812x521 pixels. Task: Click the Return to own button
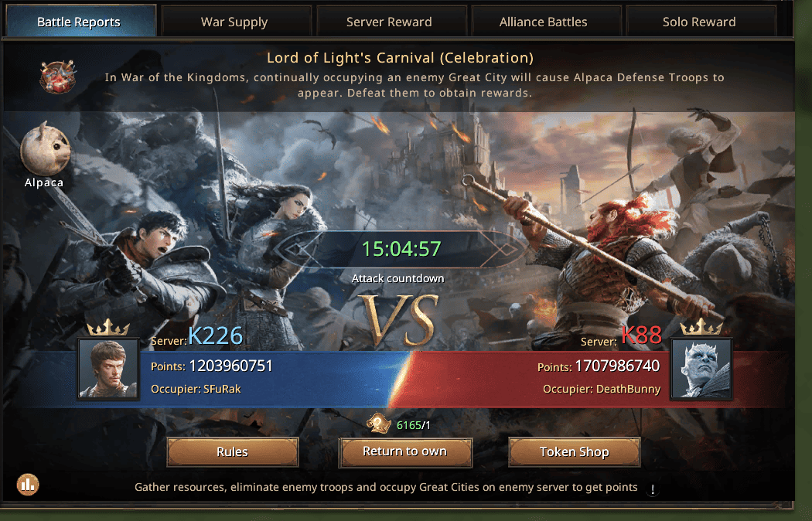click(405, 451)
